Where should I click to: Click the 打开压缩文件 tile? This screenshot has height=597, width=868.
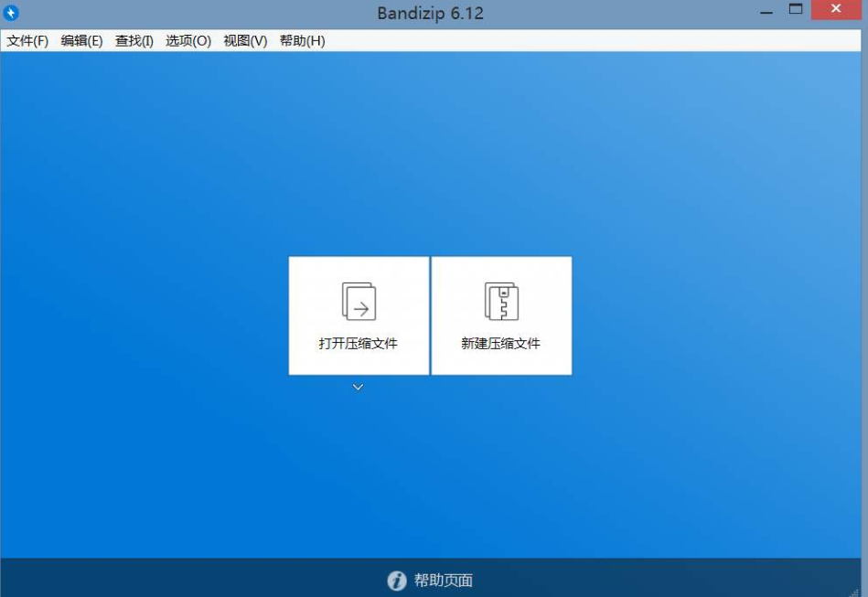[359, 315]
